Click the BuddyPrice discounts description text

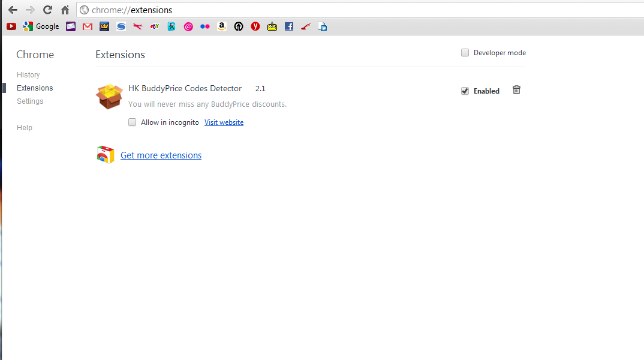click(x=207, y=104)
